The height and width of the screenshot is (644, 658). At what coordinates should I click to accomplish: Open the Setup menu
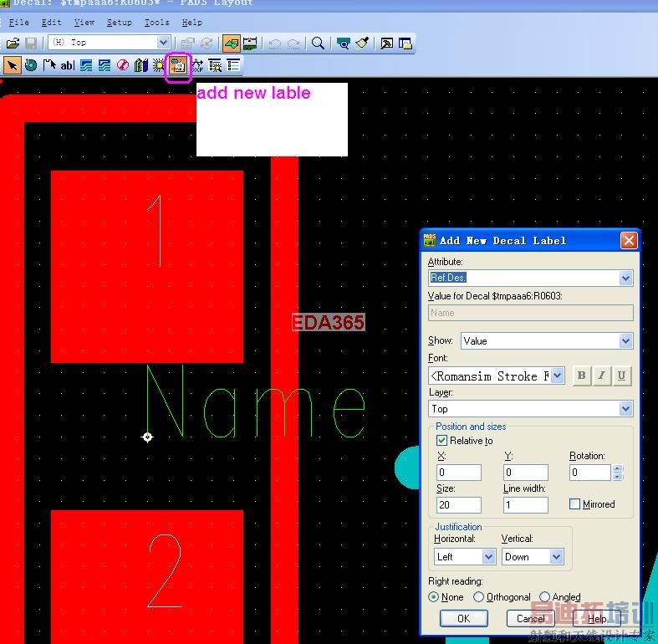(120, 23)
